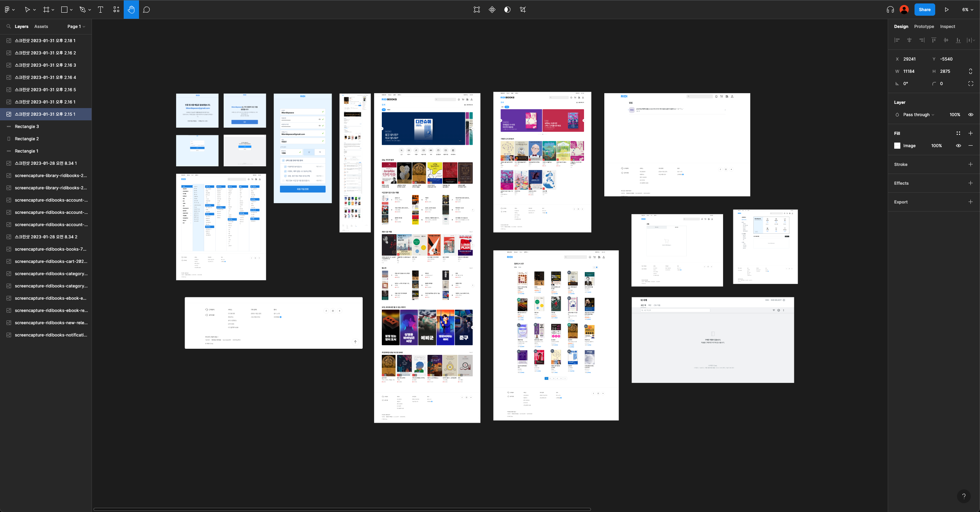Click the Share button
Screen dimensions: 980x512
pyautogui.click(x=924, y=10)
